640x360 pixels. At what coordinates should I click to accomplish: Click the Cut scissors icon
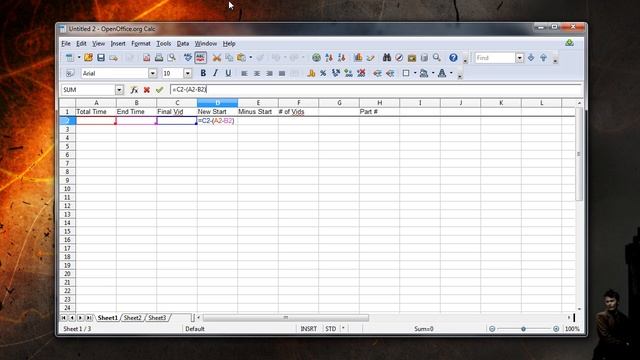217,58
